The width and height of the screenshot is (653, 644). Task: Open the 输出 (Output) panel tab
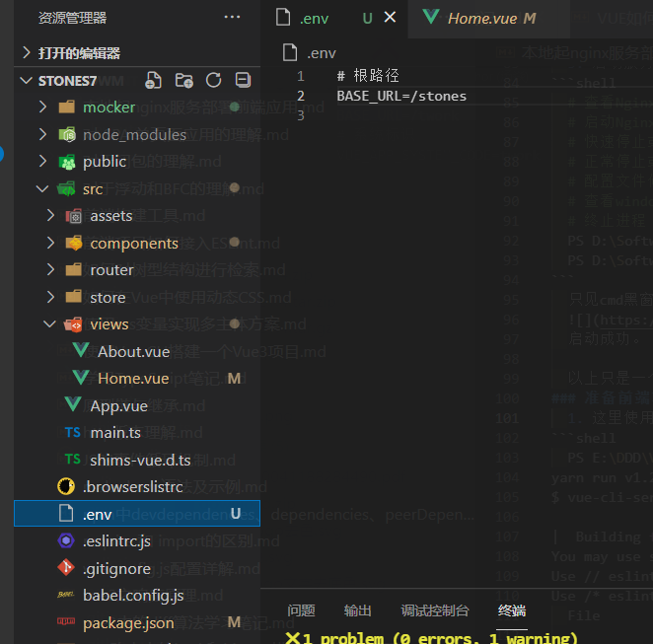[357, 610]
